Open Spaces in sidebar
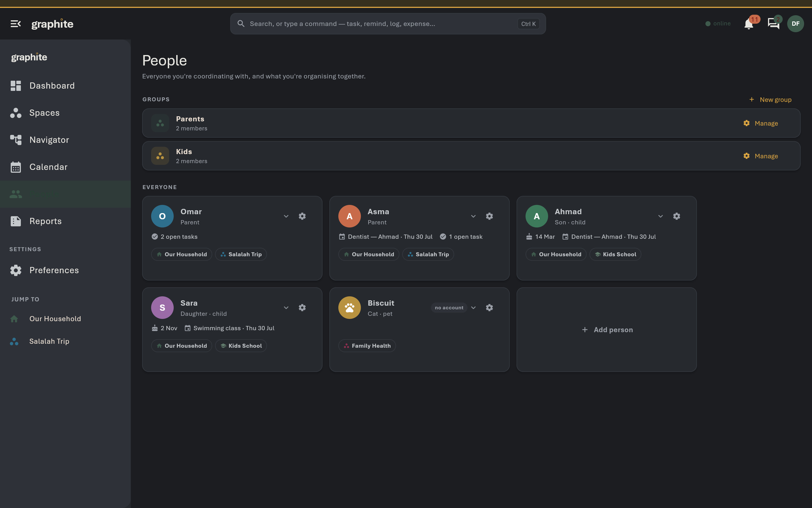 pyautogui.click(x=65, y=113)
